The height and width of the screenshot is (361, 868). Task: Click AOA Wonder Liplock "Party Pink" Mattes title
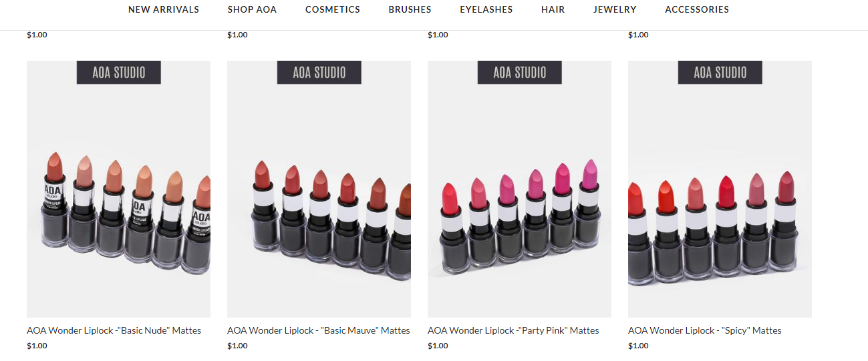pyautogui.click(x=513, y=330)
